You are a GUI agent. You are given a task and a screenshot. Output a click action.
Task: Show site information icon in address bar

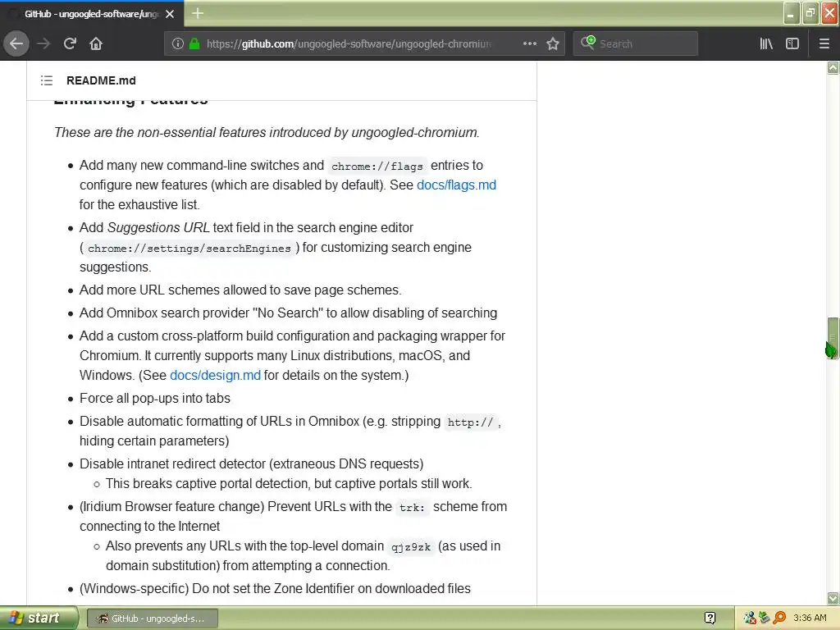tap(178, 44)
